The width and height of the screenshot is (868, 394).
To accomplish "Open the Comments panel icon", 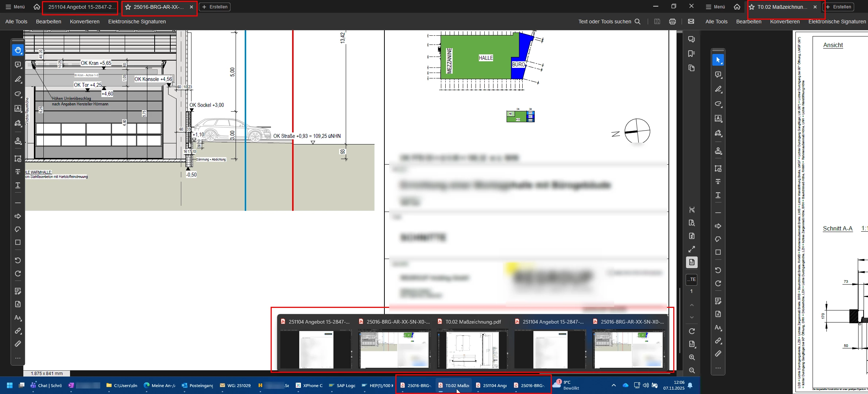I will (x=691, y=39).
